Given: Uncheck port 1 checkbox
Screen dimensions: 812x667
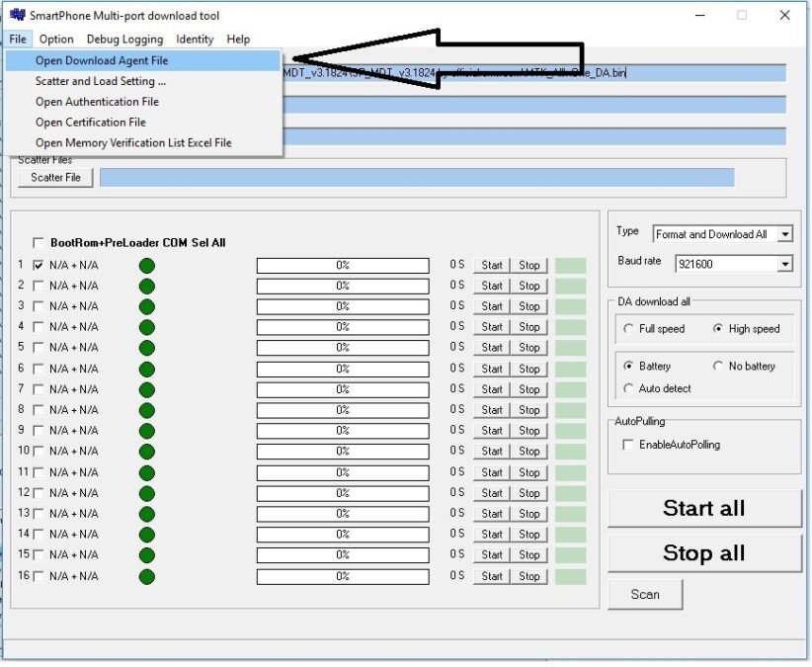Looking at the screenshot, I should [38, 266].
